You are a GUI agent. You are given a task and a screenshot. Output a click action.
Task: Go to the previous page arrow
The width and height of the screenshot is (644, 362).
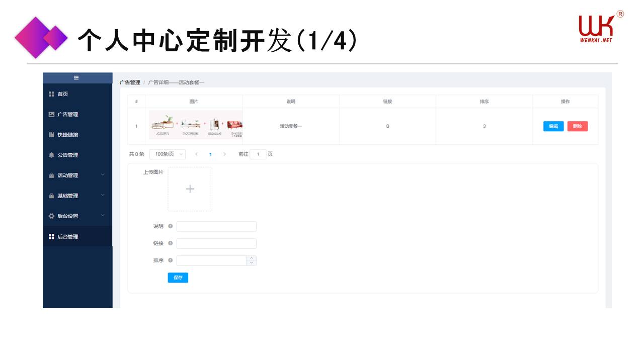click(x=197, y=154)
